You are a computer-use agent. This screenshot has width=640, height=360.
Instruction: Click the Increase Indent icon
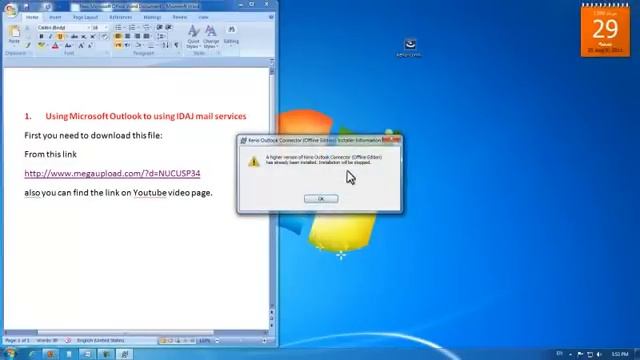(x=169, y=27)
